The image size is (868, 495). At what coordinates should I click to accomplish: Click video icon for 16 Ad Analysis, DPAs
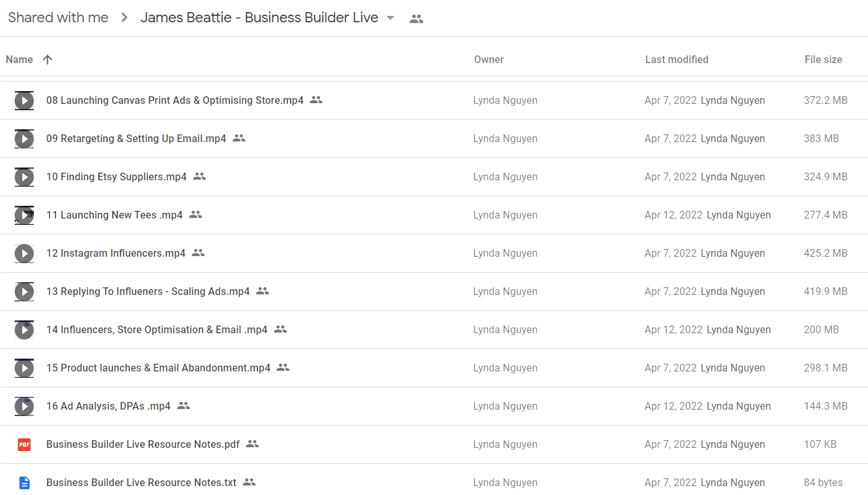pos(24,406)
